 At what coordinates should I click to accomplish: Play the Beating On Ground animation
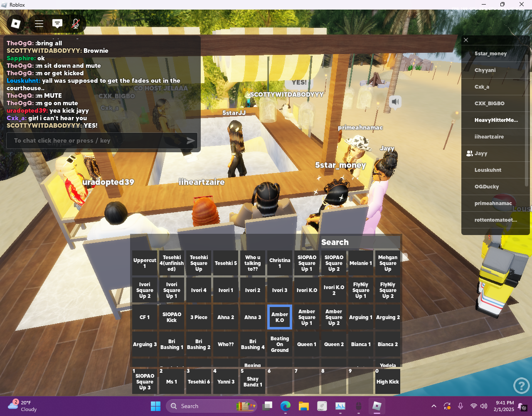[x=280, y=344]
